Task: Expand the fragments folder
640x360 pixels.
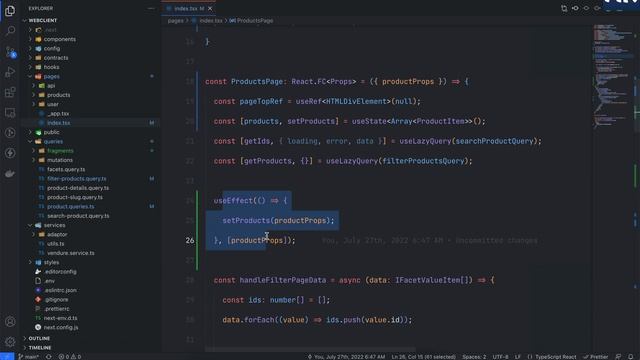Action: (60, 151)
